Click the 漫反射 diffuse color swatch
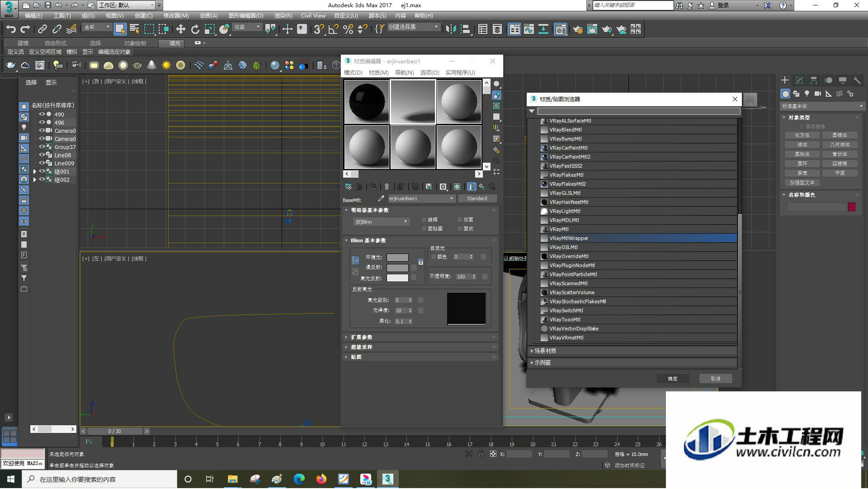The height and width of the screenshot is (489, 868). pyautogui.click(x=397, y=268)
